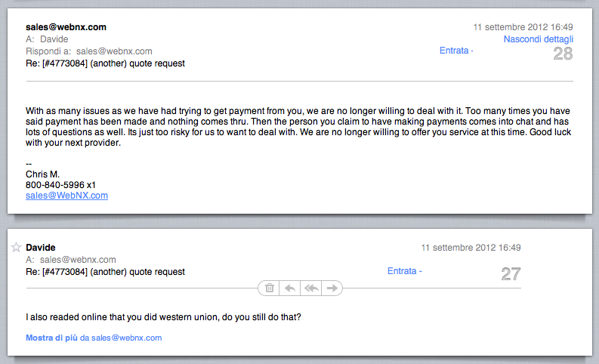The height and width of the screenshot is (364, 599).
Task: Reply to Davide's message with the reply arrow
Action: click(x=290, y=288)
